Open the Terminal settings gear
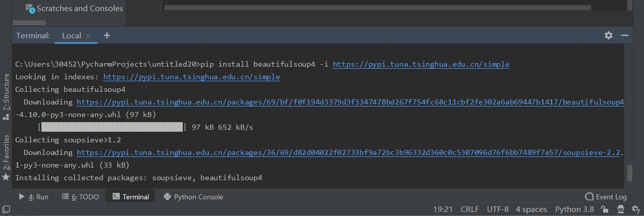Image resolution: width=644 pixels, height=216 pixels. tap(609, 35)
